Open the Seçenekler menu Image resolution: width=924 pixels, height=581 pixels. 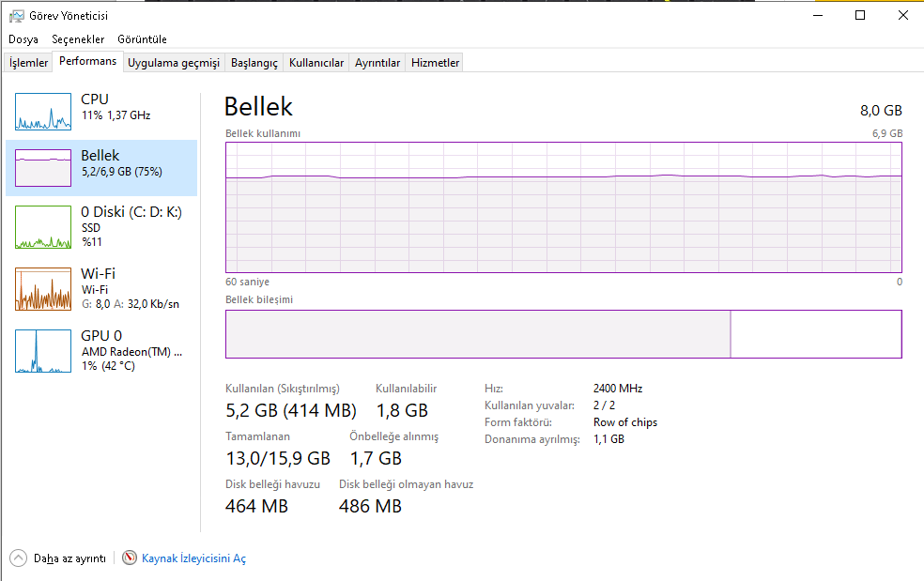tap(78, 39)
